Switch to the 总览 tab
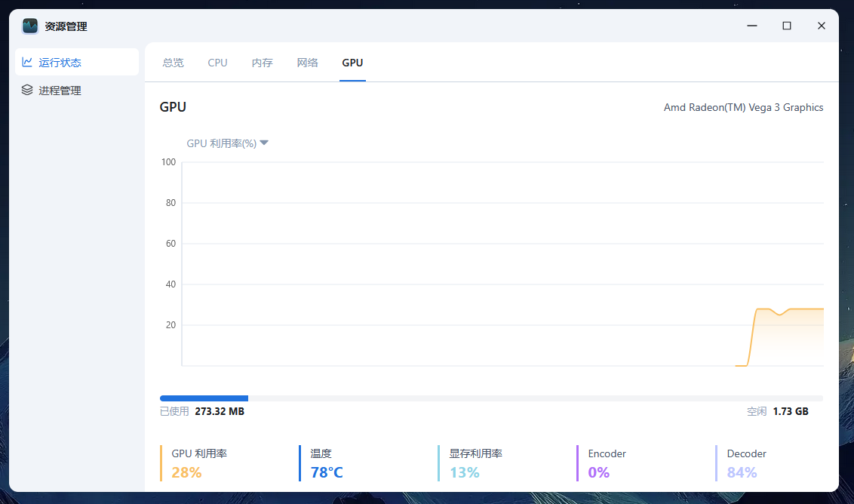 [x=173, y=63]
